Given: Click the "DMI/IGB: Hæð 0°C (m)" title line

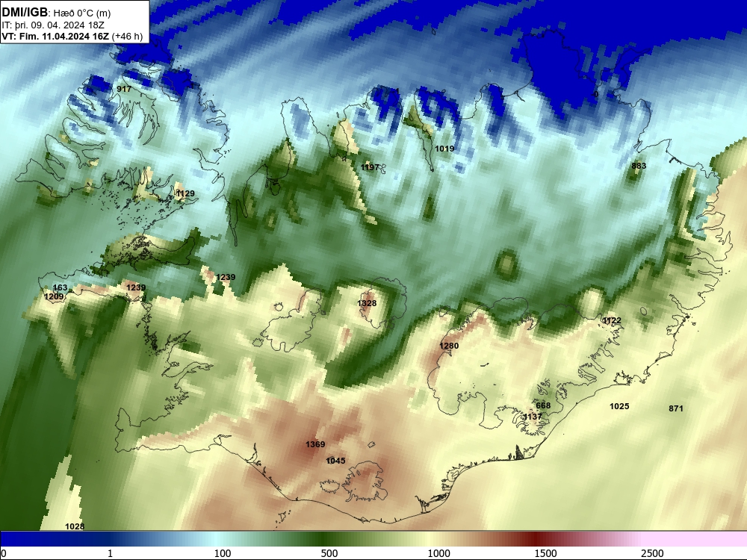Looking at the screenshot, I should coord(56,12).
